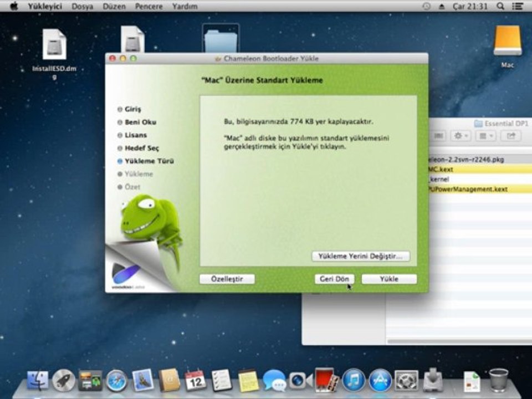532x399 pixels.
Task: Open Mission Control in the dock
Action: pyautogui.click(x=90, y=381)
